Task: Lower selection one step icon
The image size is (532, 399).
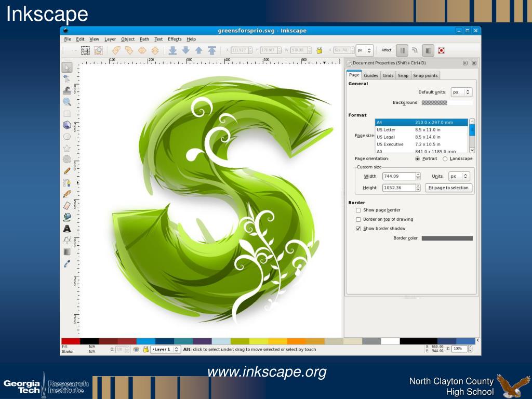Action: point(185,50)
